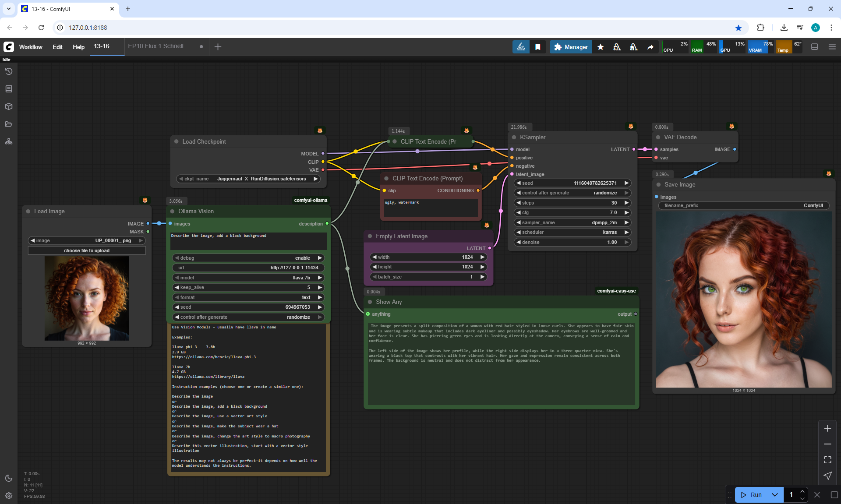Screen dimensions: 841x504
Task: Open the sampler_name dpmpp_2m dropdown
Action: (572, 222)
